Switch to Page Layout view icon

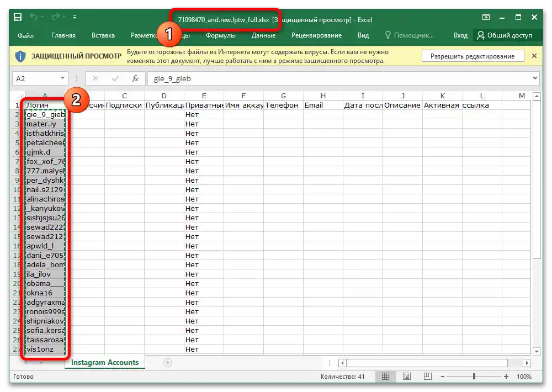point(407,377)
